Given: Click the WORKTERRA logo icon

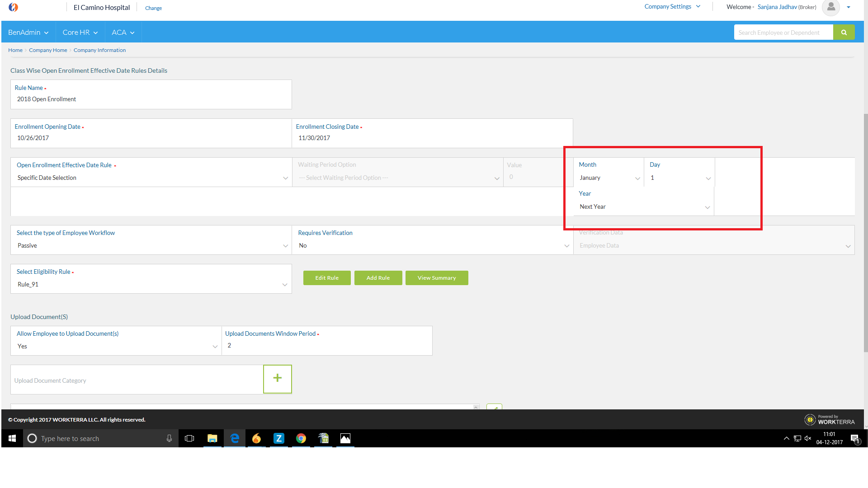Looking at the screenshot, I should (x=13, y=7).
